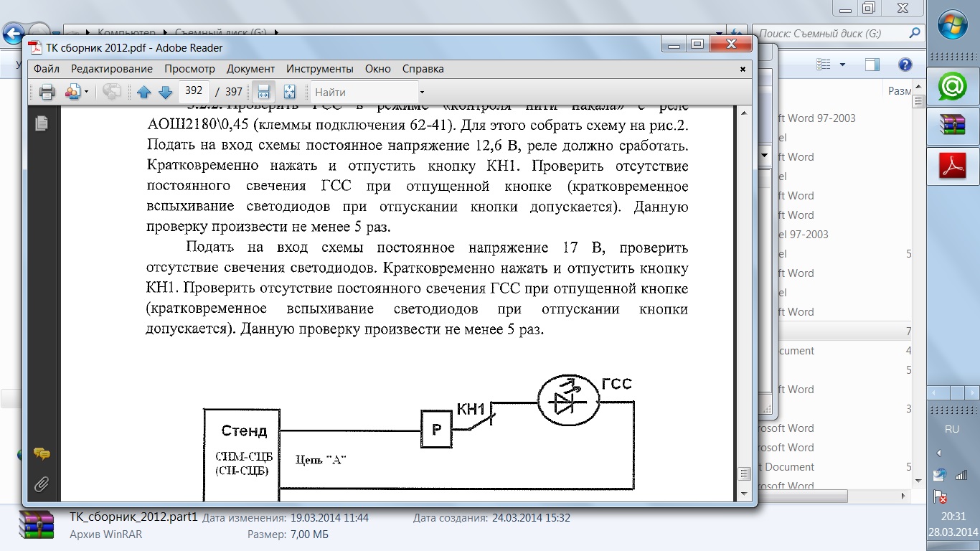The width and height of the screenshot is (980, 551).
Task: Click the Explorer help question mark icon
Action: tap(905, 65)
